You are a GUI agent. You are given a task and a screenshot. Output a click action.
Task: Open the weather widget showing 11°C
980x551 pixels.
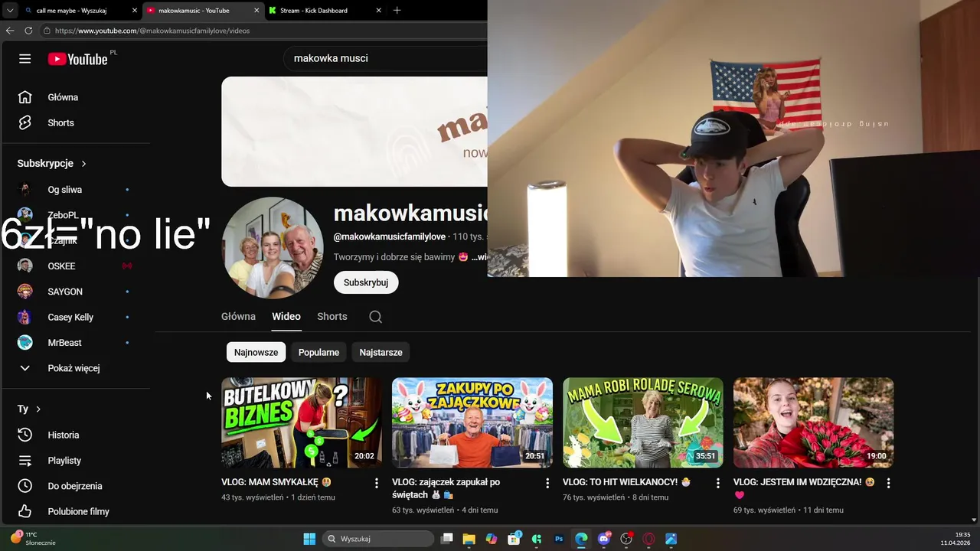pyautogui.click(x=32, y=539)
